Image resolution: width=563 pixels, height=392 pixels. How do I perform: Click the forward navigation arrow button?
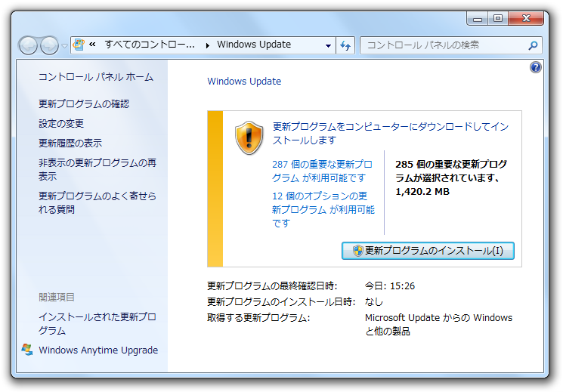pos(49,45)
